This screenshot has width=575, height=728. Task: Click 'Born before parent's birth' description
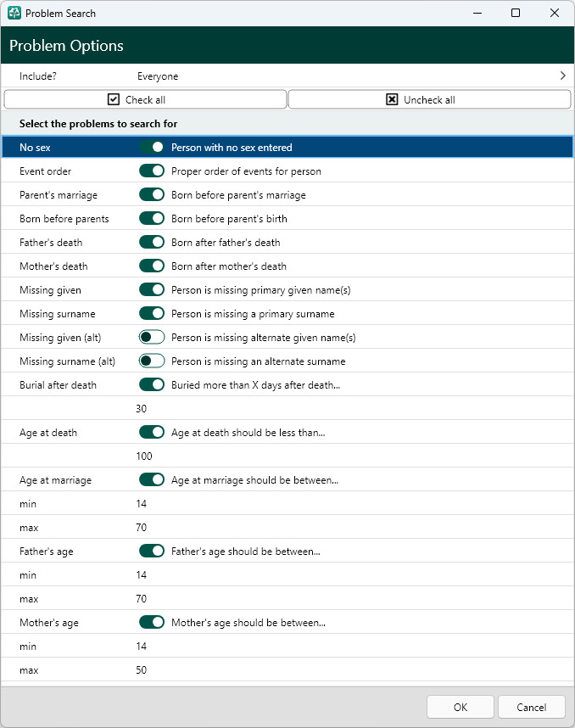tap(229, 219)
